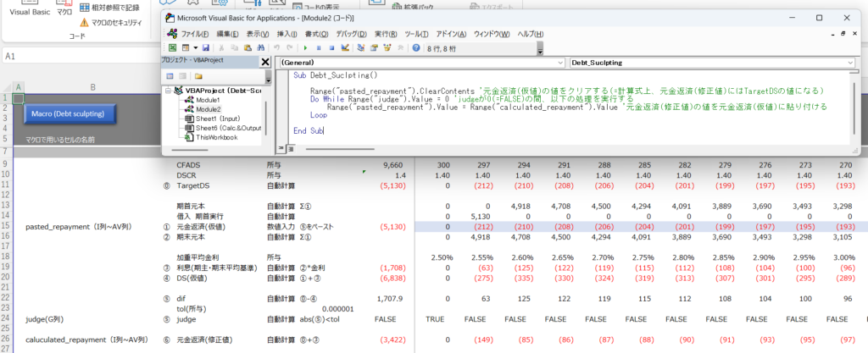This screenshot has width=868, height=353.
Task: Open the 書式(O) menu
Action: [x=316, y=33]
